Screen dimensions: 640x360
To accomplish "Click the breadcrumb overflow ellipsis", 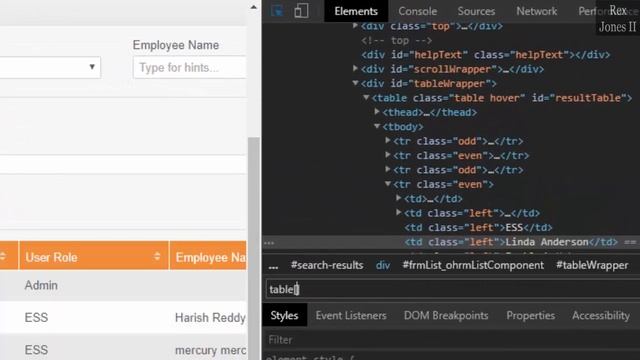I will 273,266.
